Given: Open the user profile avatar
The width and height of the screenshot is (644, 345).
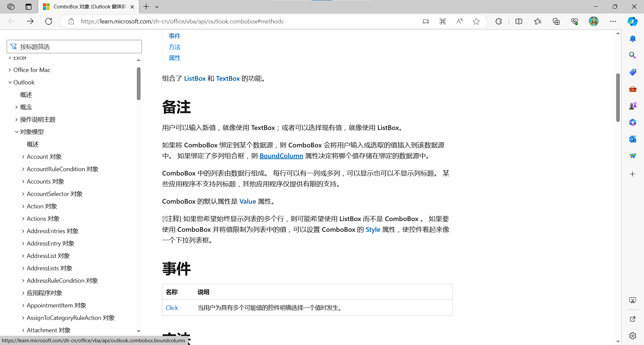Looking at the screenshot, I should click(x=594, y=21).
